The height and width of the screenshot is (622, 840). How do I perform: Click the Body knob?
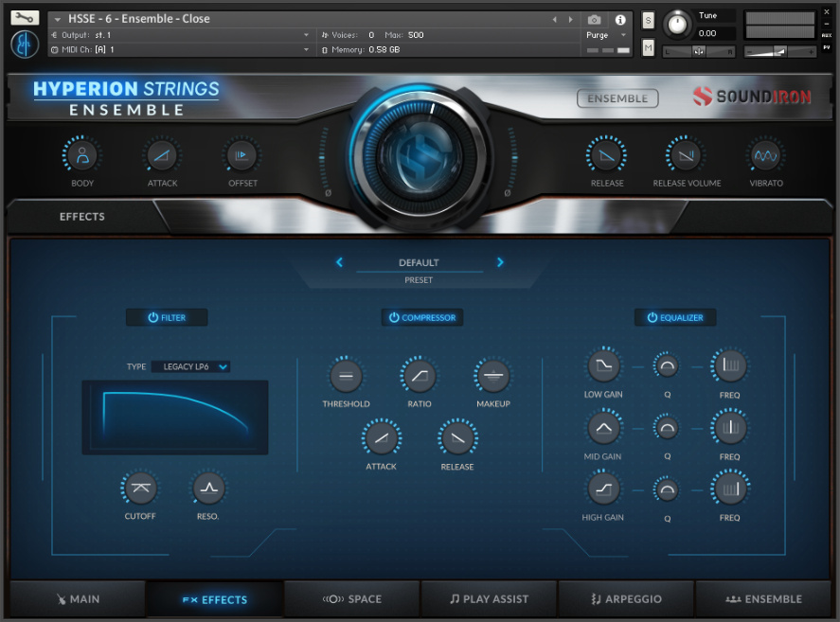pos(82,155)
